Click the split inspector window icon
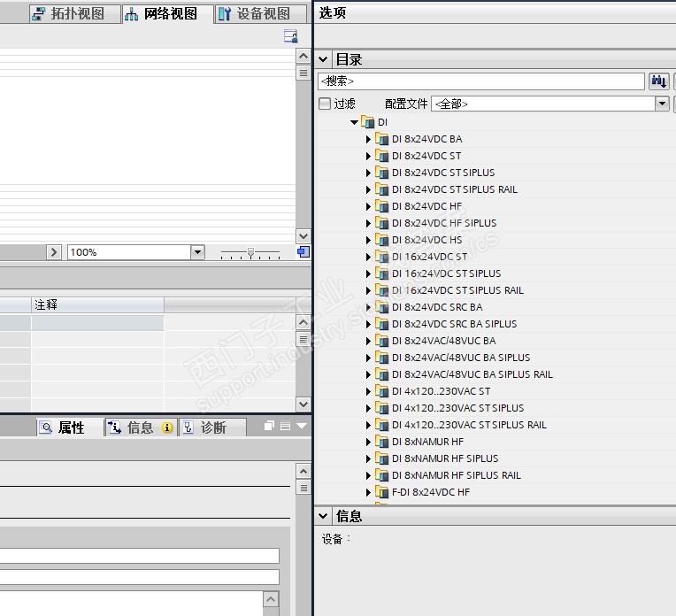 [286, 426]
